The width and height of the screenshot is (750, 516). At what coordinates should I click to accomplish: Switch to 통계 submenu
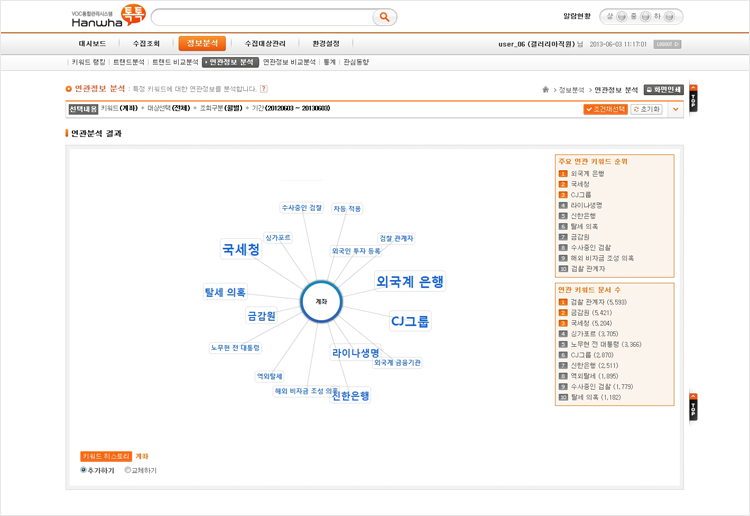330,62
